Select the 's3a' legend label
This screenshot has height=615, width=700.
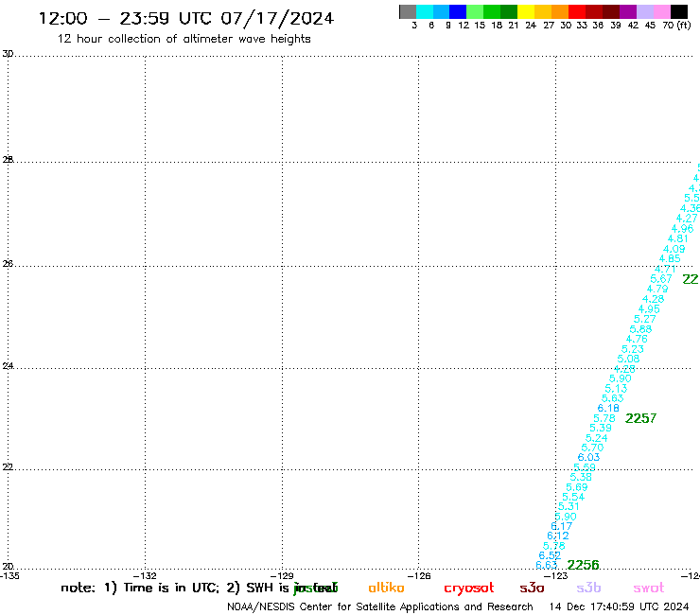pos(532,588)
